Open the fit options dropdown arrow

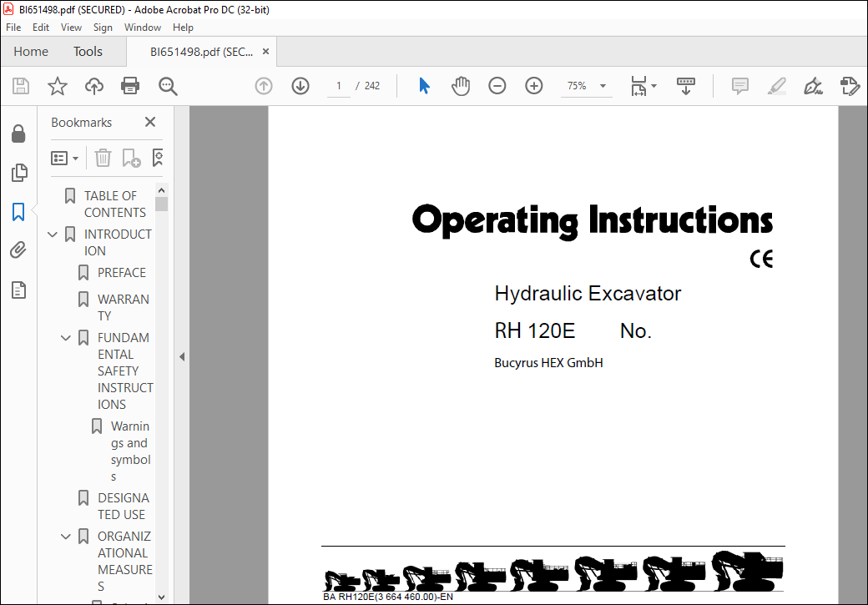654,86
